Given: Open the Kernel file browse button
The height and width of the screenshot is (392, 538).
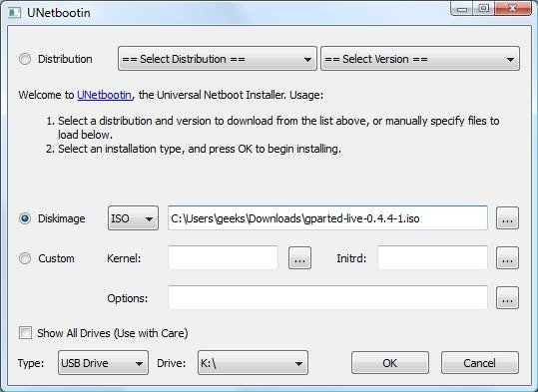Looking at the screenshot, I should pyautogui.click(x=299, y=258).
